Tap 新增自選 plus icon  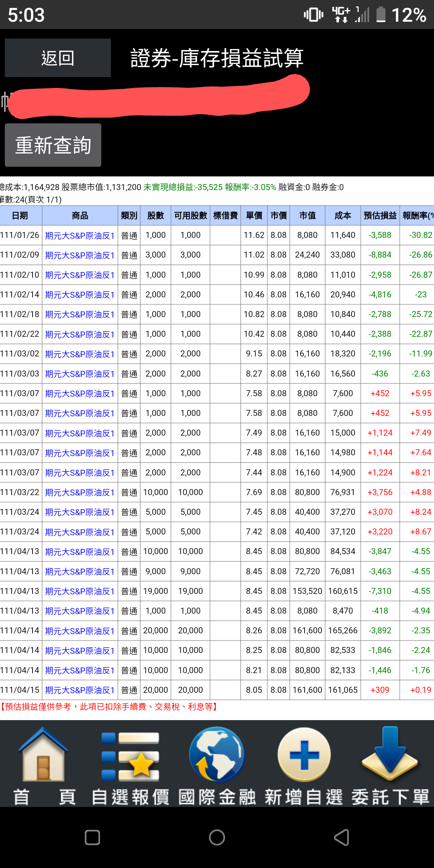[304, 755]
